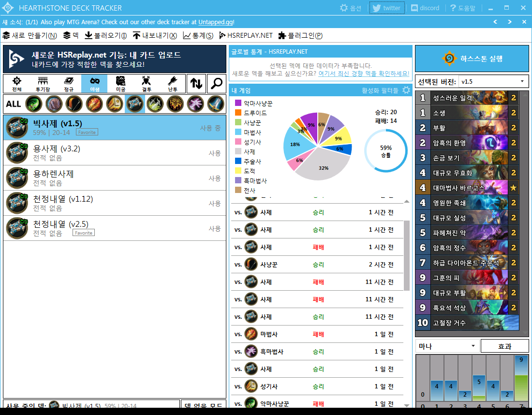Click the vs. 성기사 game class icon
The height and width of the screenshot is (415, 532).
pyautogui.click(x=251, y=386)
